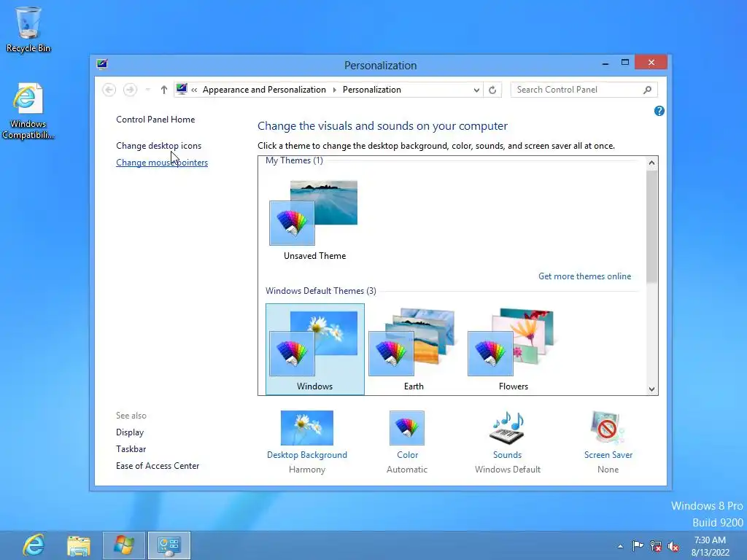
Task: Open Screen Saver settings icon
Action: 608,428
